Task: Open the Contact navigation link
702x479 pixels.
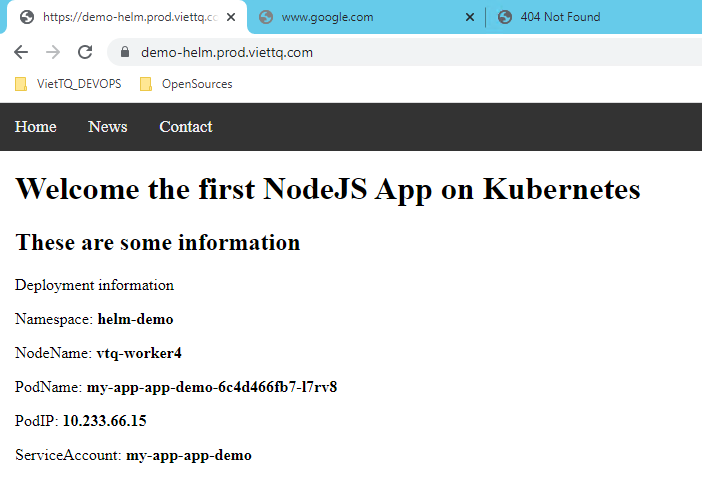Action: (x=186, y=127)
